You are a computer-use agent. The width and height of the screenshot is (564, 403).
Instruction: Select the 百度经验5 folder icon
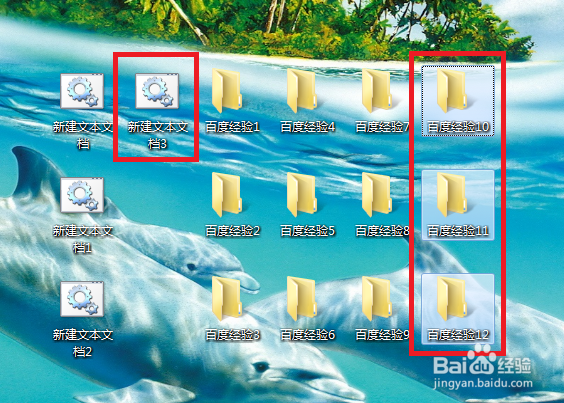click(303, 195)
